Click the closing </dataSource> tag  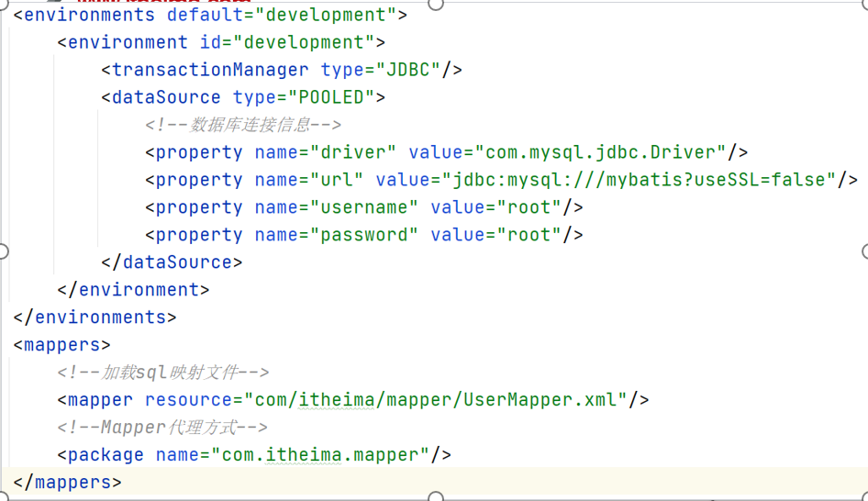pos(172,262)
